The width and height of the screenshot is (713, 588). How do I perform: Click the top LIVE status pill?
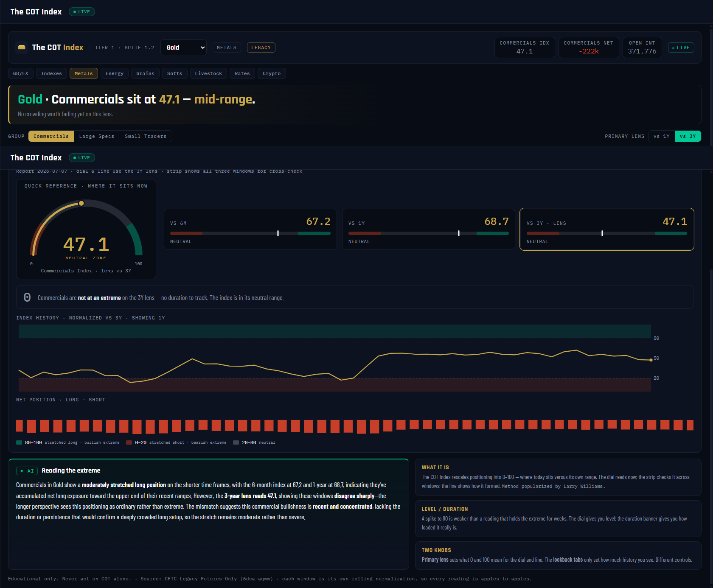point(81,12)
